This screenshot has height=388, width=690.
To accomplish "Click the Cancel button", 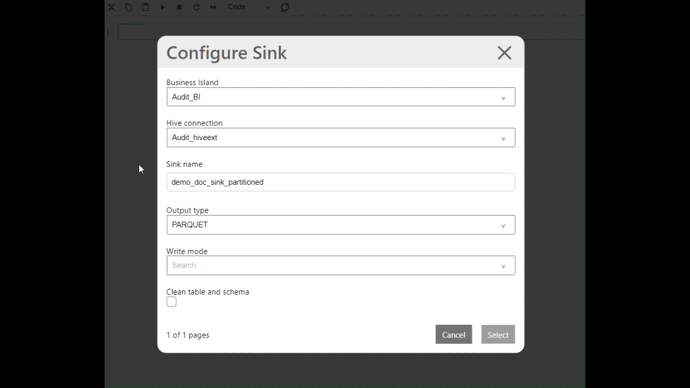I will coord(454,335).
